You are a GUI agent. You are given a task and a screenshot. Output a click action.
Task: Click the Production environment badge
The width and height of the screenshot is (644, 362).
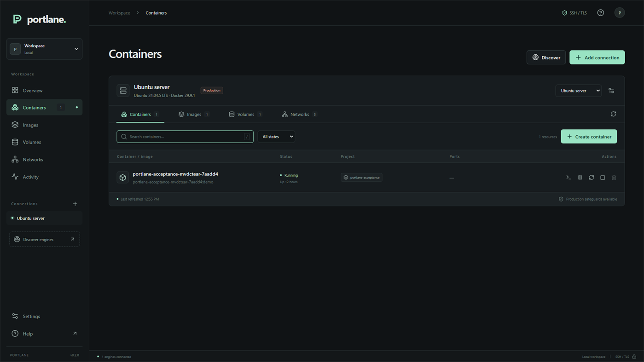[212, 91]
